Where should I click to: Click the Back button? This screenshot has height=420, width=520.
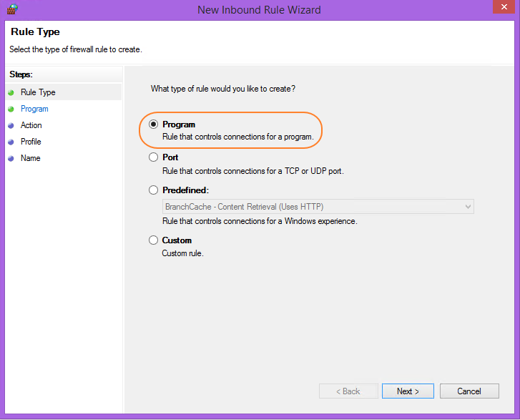click(348, 391)
